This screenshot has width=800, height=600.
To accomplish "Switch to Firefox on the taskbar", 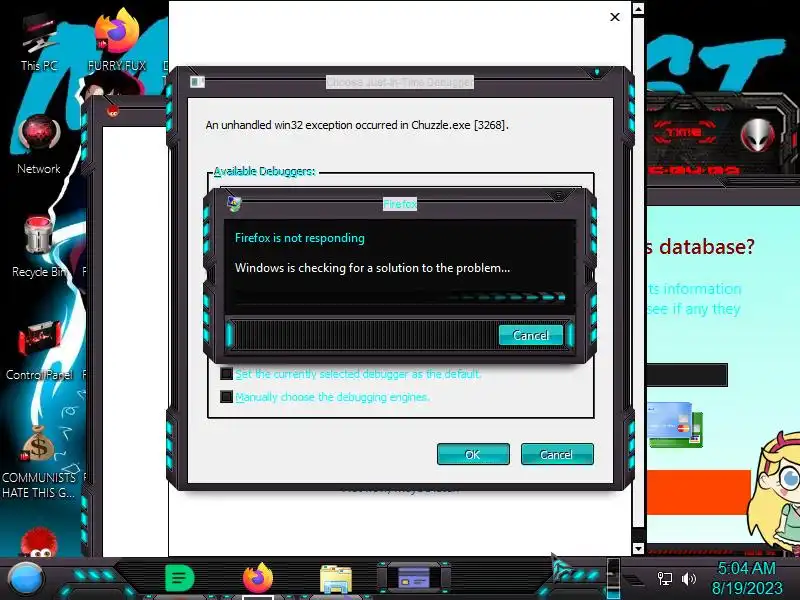I will pyautogui.click(x=258, y=579).
